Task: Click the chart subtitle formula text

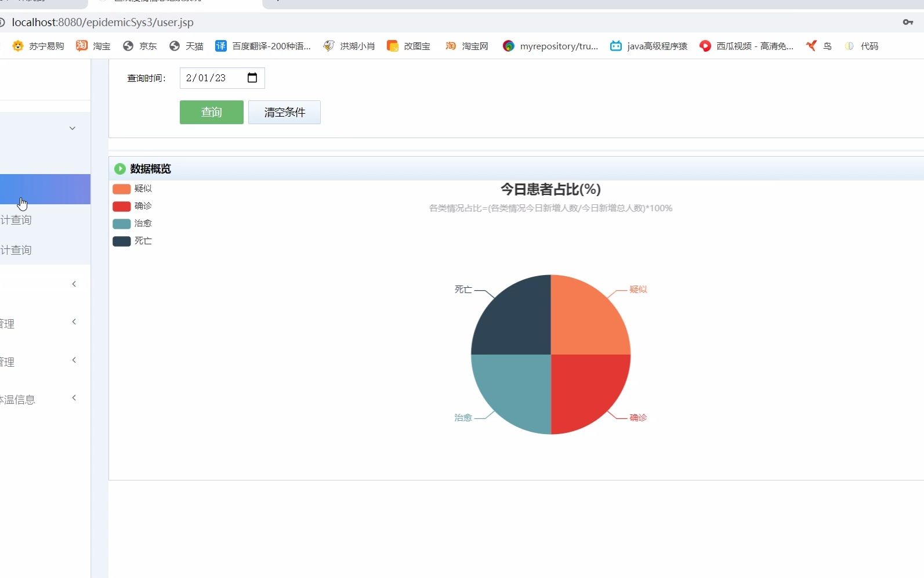Action: [550, 208]
